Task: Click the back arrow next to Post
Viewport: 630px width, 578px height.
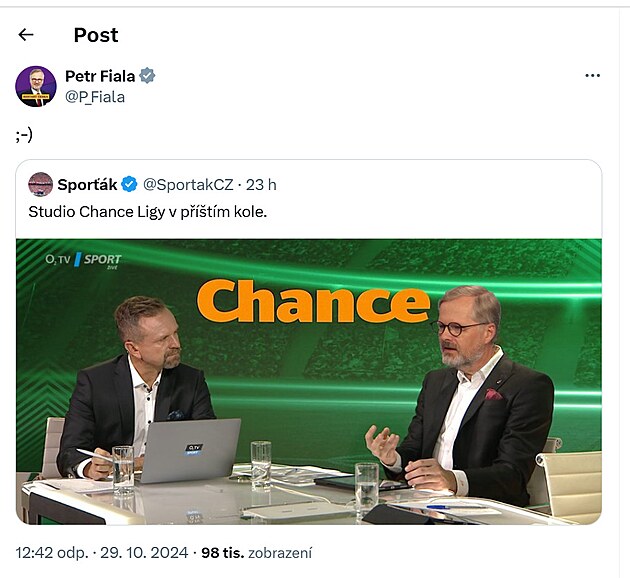Action: coord(26,35)
